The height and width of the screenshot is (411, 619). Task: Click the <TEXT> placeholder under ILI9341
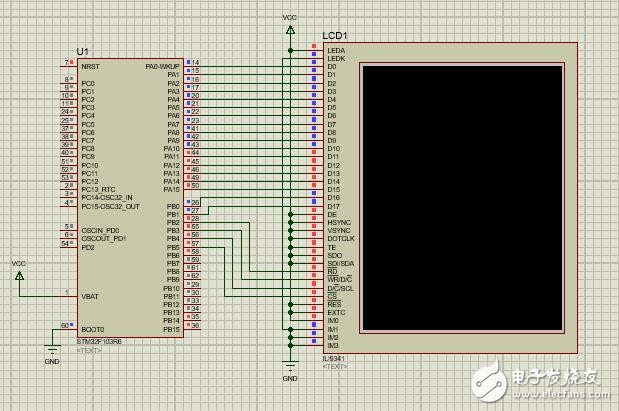(335, 366)
